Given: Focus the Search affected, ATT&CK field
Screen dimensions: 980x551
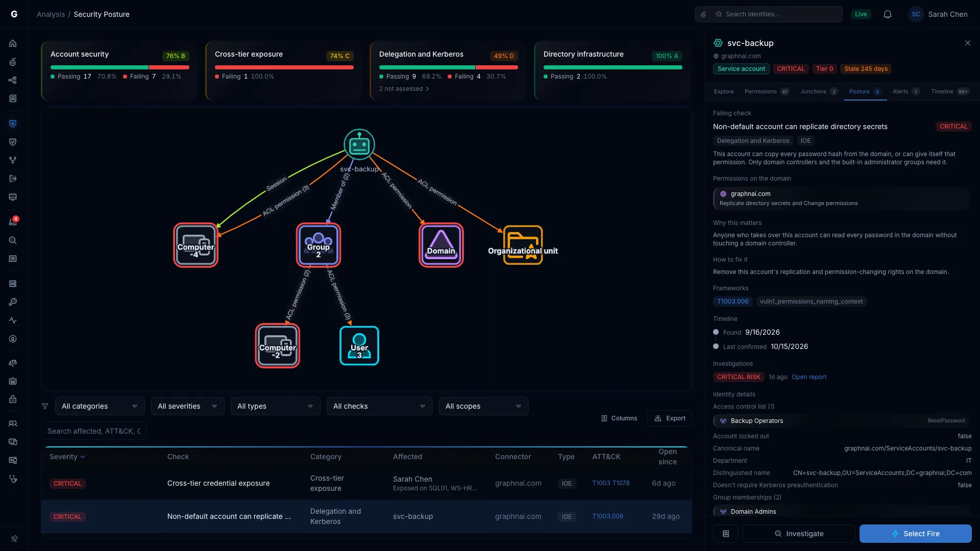Looking at the screenshot, I should tap(94, 431).
